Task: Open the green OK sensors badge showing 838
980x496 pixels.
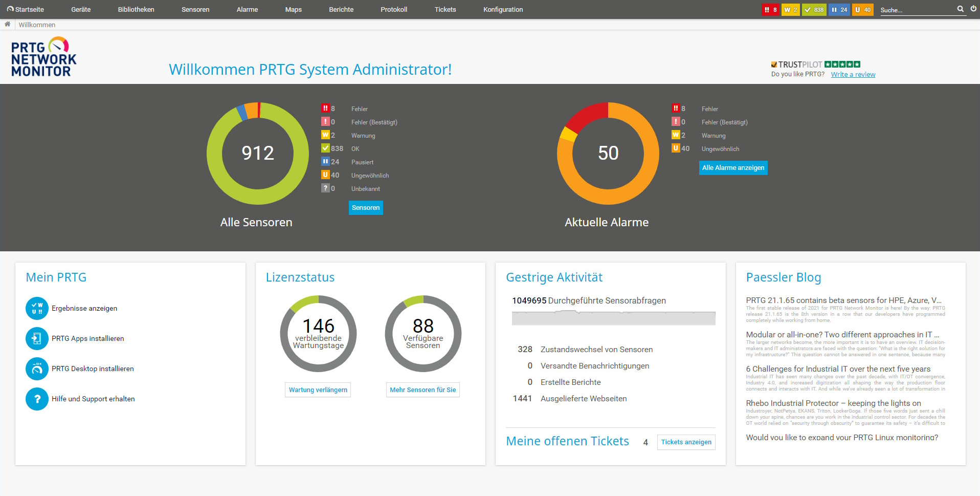Action: pos(814,10)
